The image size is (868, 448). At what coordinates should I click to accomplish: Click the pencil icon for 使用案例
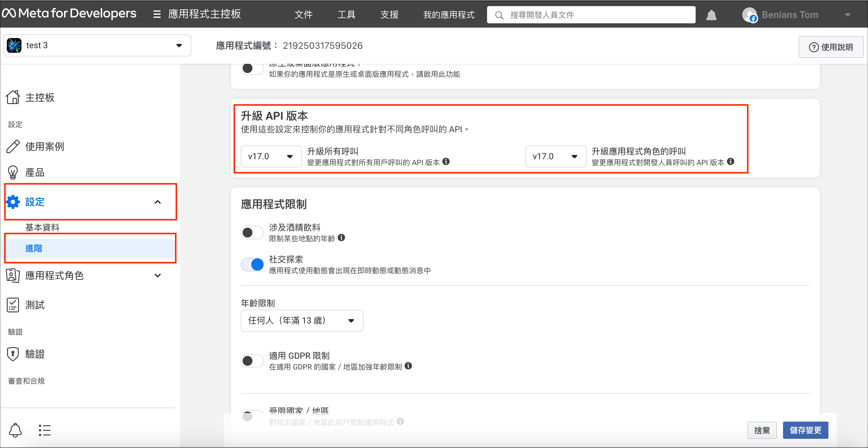point(13,146)
